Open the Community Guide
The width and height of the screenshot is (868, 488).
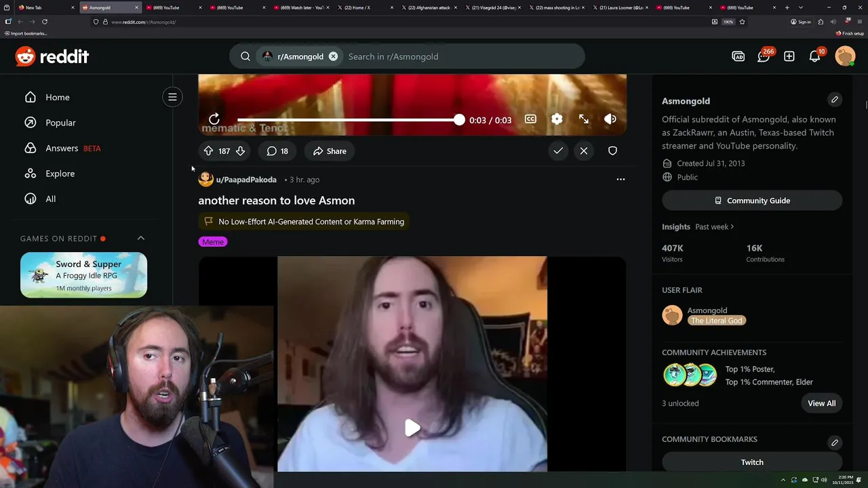(x=752, y=201)
